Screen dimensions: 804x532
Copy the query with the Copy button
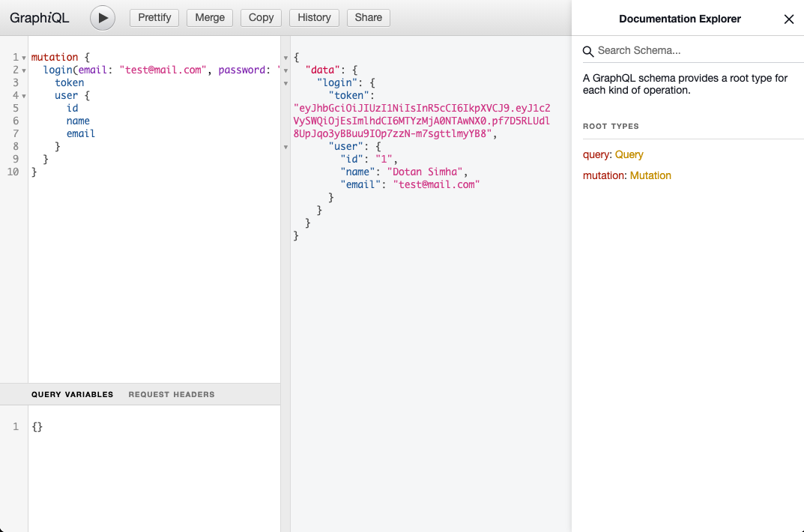261,18
